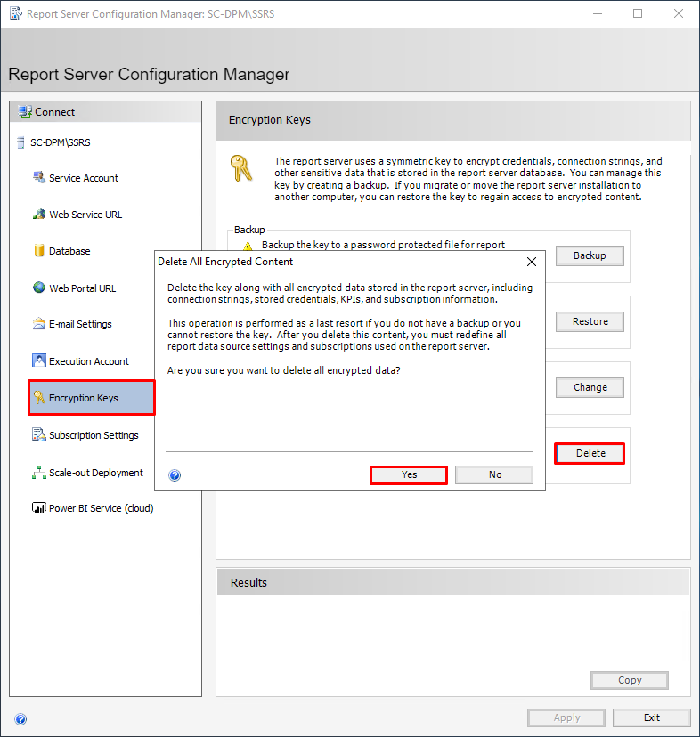Maximize the Configuration Manager window
700x737 pixels.
[638, 13]
